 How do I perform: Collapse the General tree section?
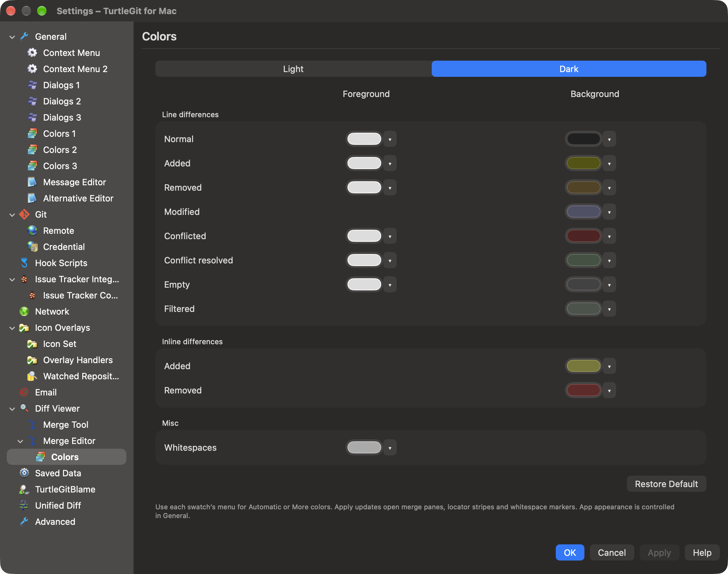[x=12, y=37]
